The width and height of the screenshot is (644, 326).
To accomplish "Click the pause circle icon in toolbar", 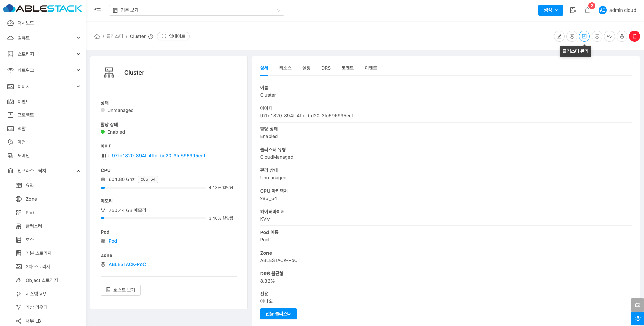I will pos(572,36).
